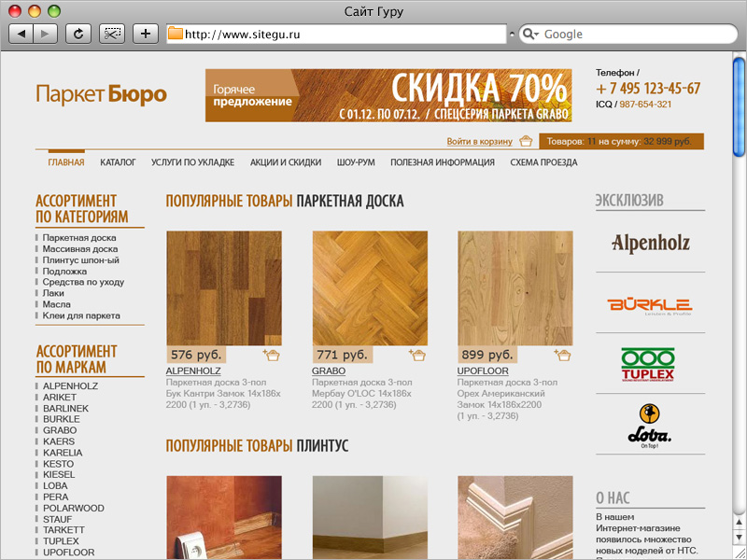Select category Паркетная доска

(x=79, y=238)
